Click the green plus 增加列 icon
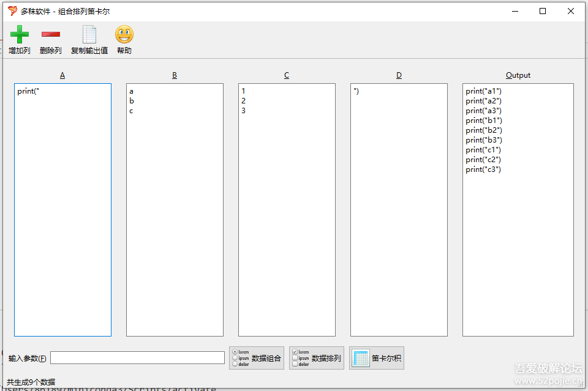Screen dimensions: 588x391 (x=20, y=34)
